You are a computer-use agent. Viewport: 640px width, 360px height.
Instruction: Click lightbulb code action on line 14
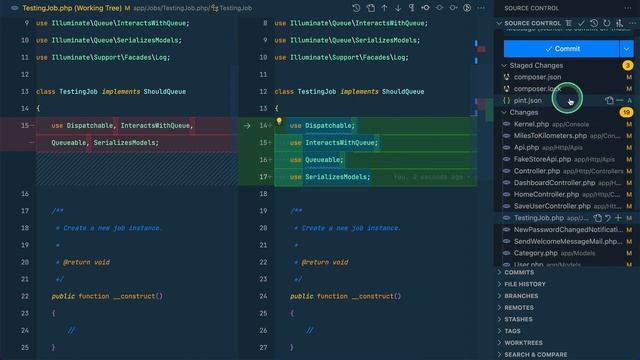point(279,121)
